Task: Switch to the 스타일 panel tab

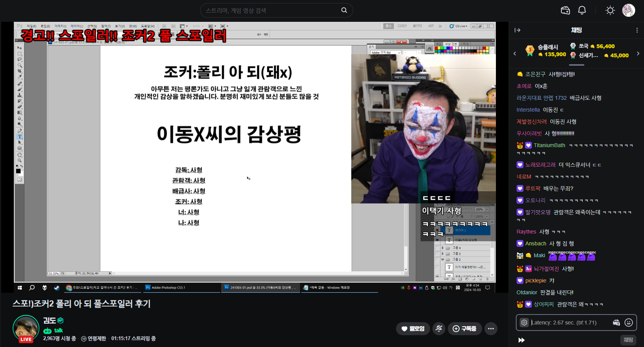Action: point(465,44)
